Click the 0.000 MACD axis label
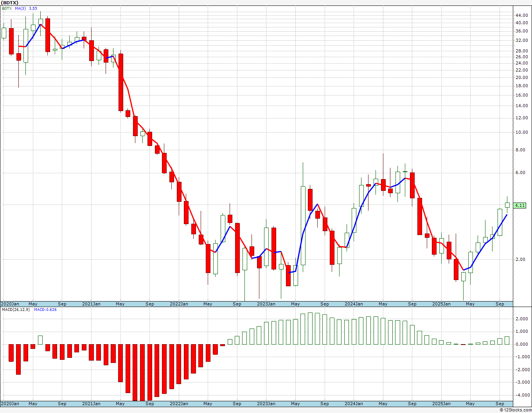Viewport: 532px width, 413px height. [522, 344]
